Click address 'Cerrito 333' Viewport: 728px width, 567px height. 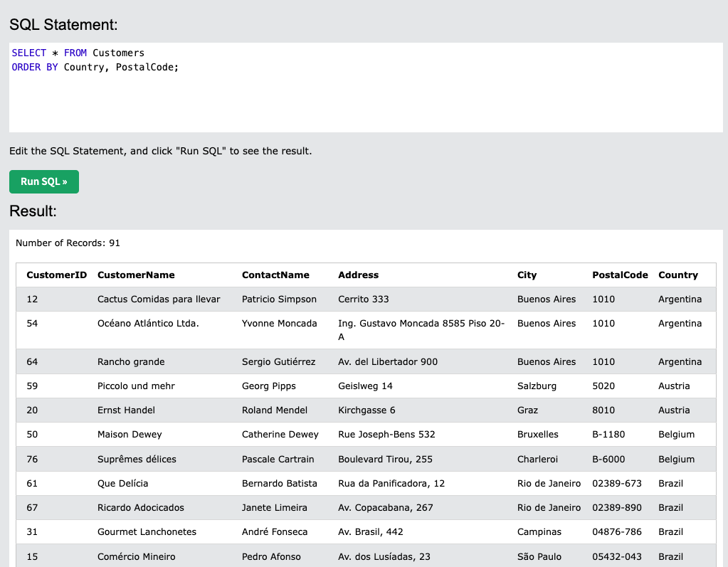[364, 300]
